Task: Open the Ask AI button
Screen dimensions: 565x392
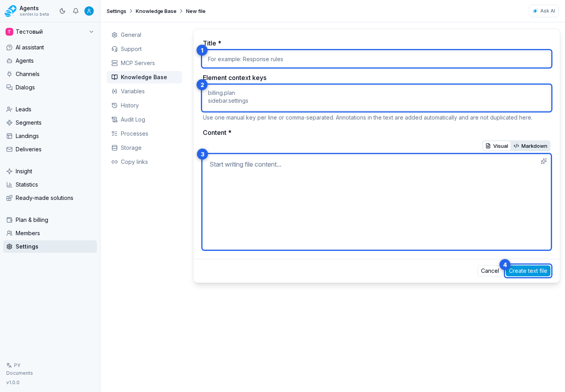Action: point(544,11)
